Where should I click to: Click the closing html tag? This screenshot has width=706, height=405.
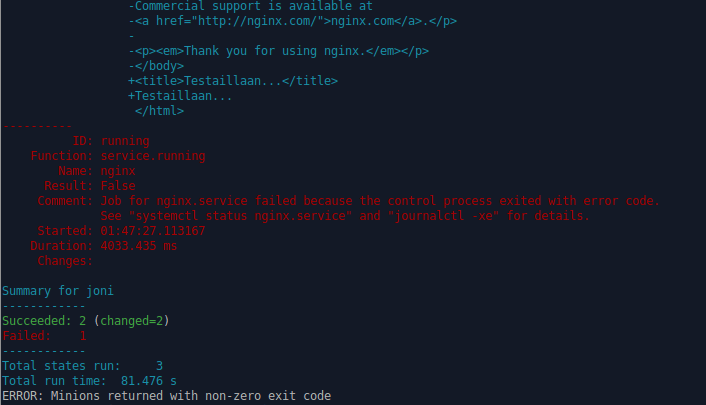pos(160,111)
